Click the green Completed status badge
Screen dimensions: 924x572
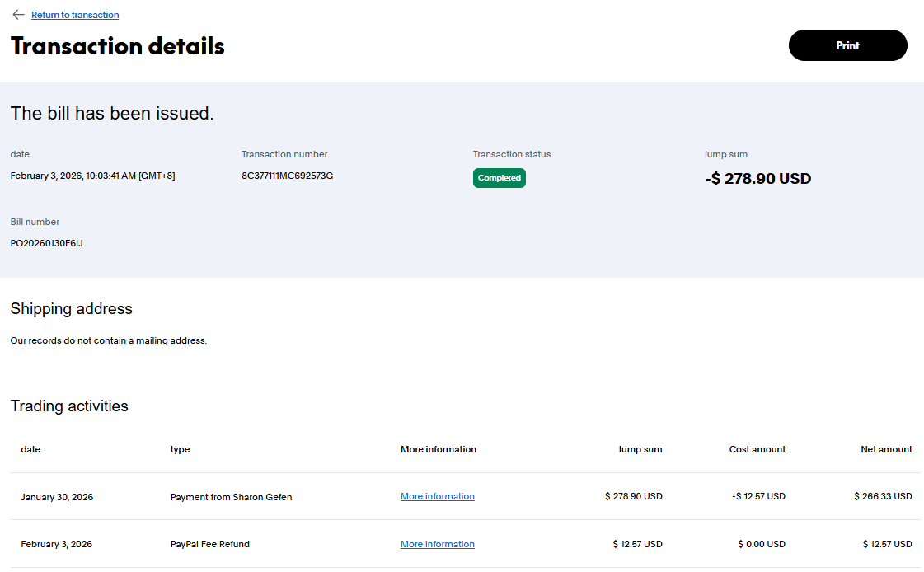tap(499, 178)
